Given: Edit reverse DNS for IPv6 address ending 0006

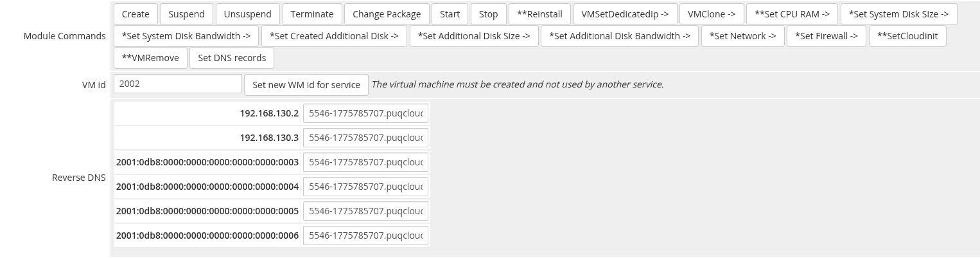Looking at the screenshot, I should pyautogui.click(x=365, y=235).
